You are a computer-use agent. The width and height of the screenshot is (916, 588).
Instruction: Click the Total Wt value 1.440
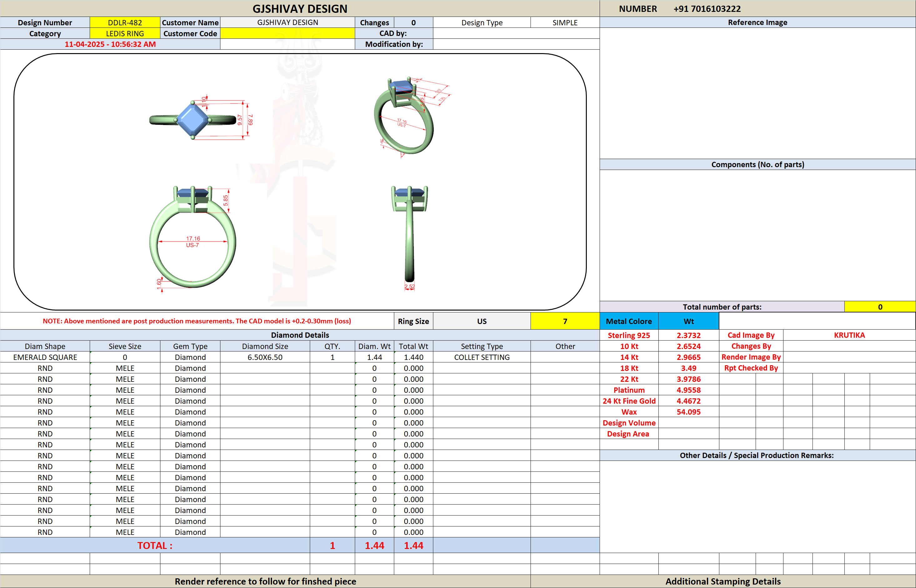(x=413, y=357)
